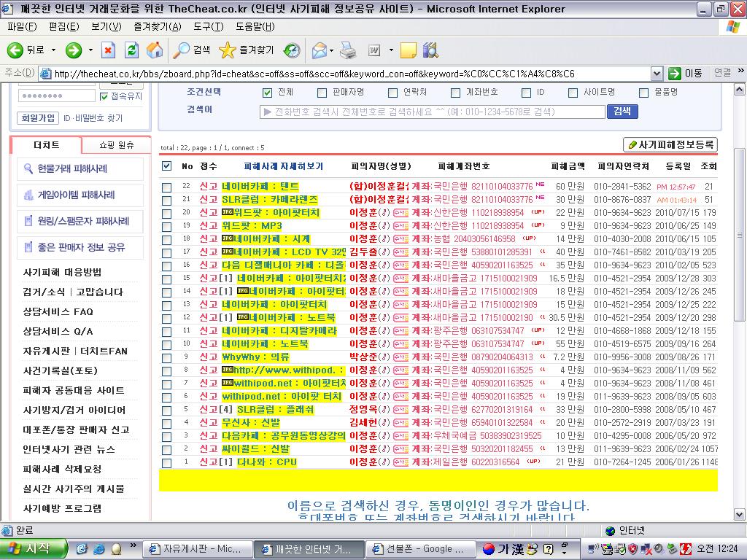Click the phone number search input field
Viewport: 747px width, 560px height.
(432, 112)
